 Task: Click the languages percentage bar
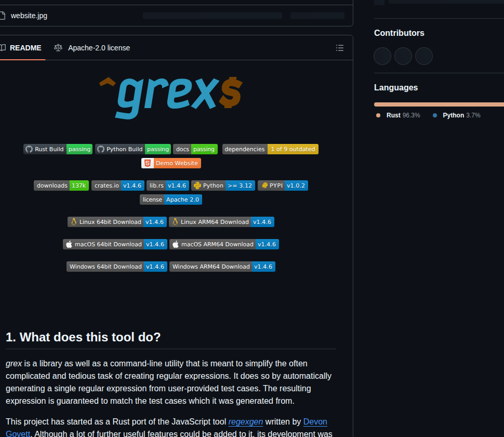[x=439, y=104]
